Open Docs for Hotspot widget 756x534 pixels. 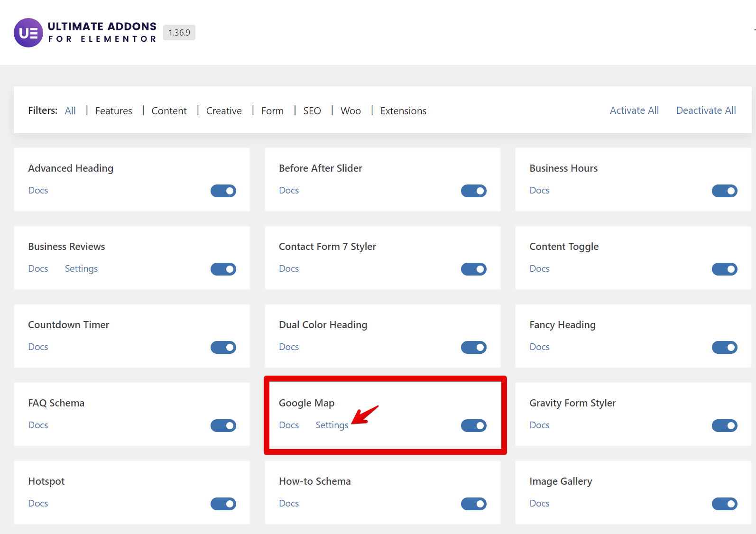point(38,504)
